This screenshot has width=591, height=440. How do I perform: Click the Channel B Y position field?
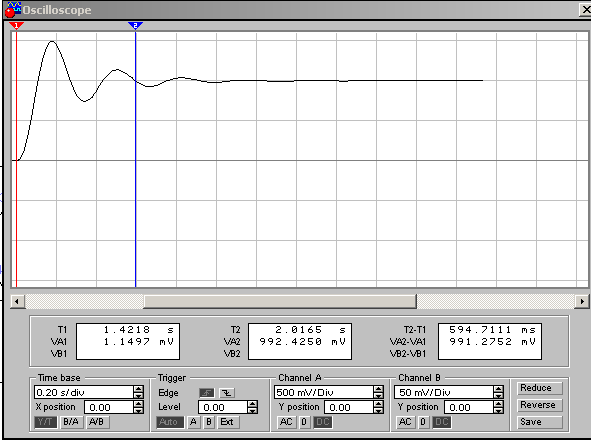469,407
